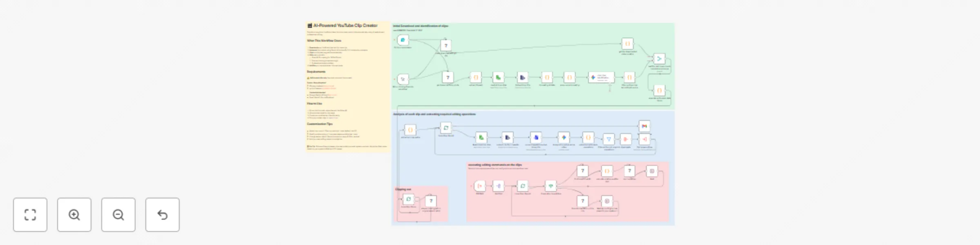The image size is (980, 245).
Task: Select the green read-file node in the blue section
Action: [481, 138]
